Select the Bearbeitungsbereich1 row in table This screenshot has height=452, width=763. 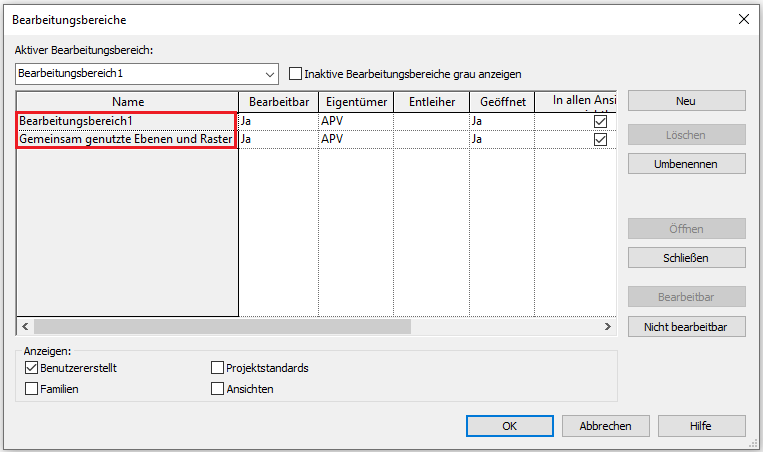pos(126,121)
